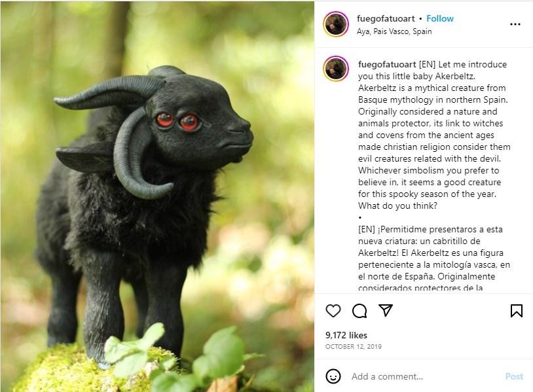Click the English caption text about Akerbeltz

point(434,135)
